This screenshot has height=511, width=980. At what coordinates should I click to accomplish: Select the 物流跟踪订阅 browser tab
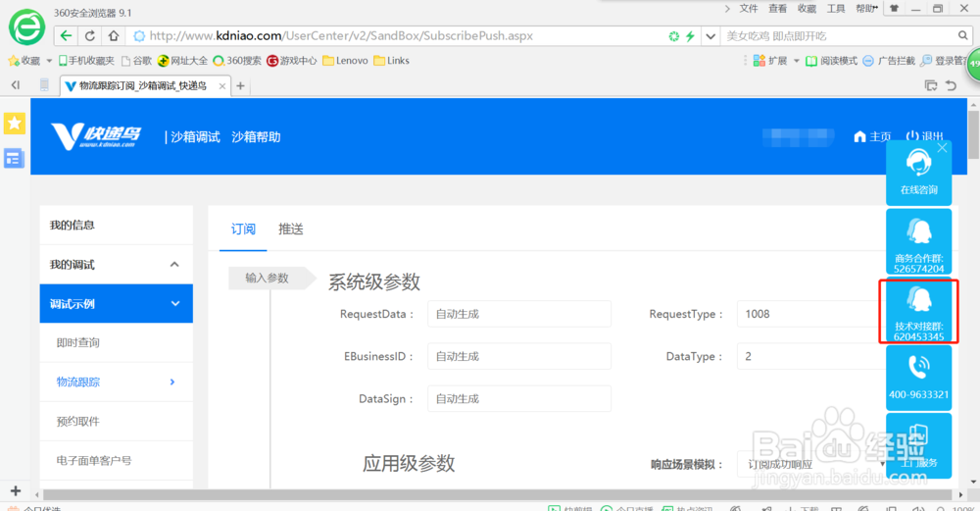pyautogui.click(x=146, y=85)
